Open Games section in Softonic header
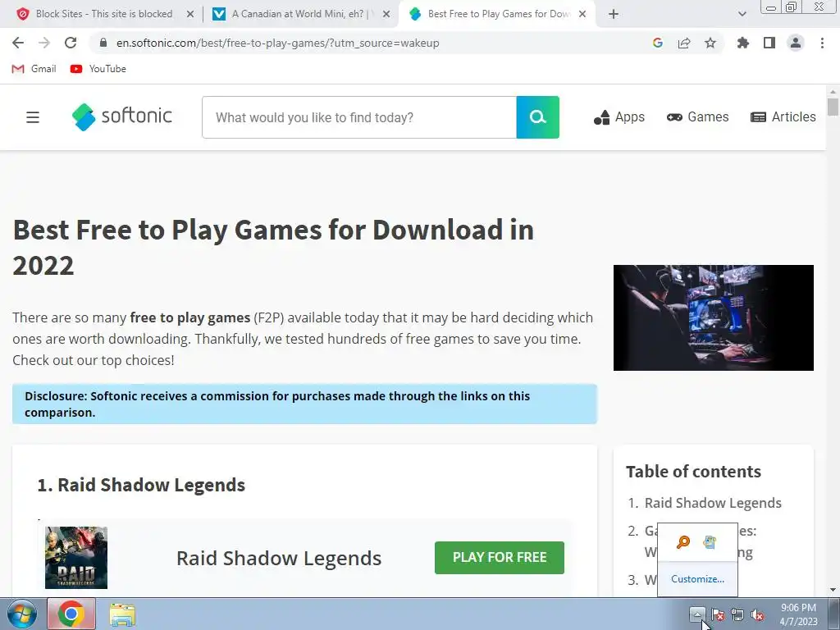840x630 pixels. tap(697, 116)
